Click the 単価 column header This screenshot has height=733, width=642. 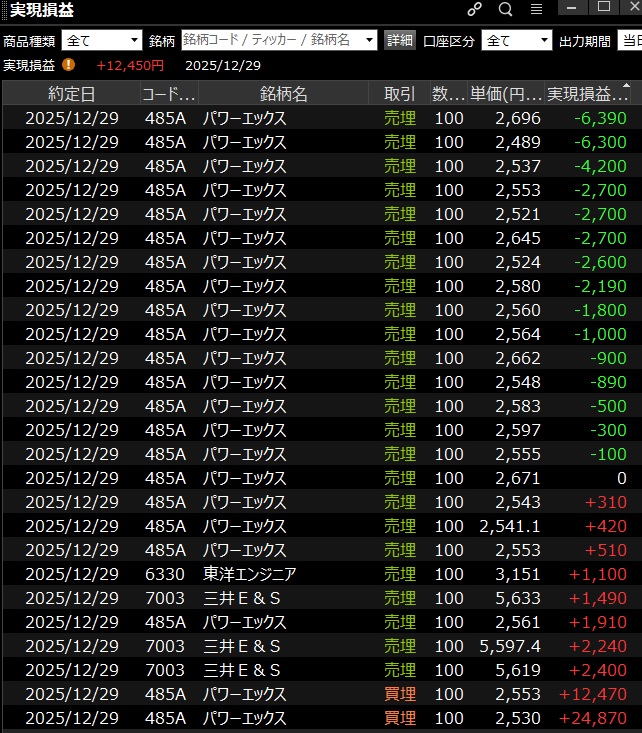coord(505,94)
